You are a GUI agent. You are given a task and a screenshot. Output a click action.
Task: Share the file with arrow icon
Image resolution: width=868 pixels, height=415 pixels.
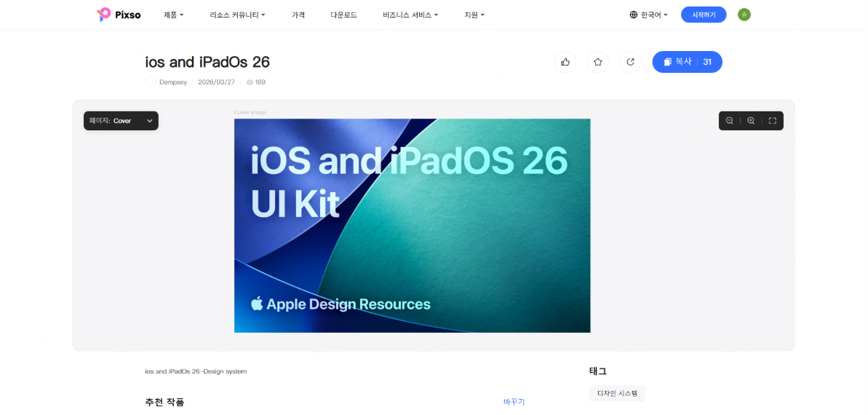[631, 62]
